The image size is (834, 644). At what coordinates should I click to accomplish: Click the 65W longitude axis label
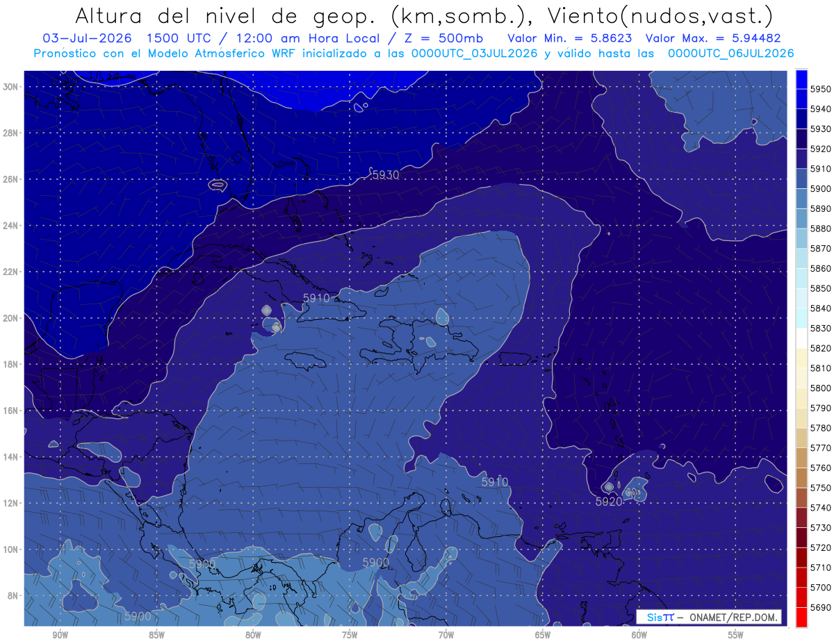[x=543, y=634]
